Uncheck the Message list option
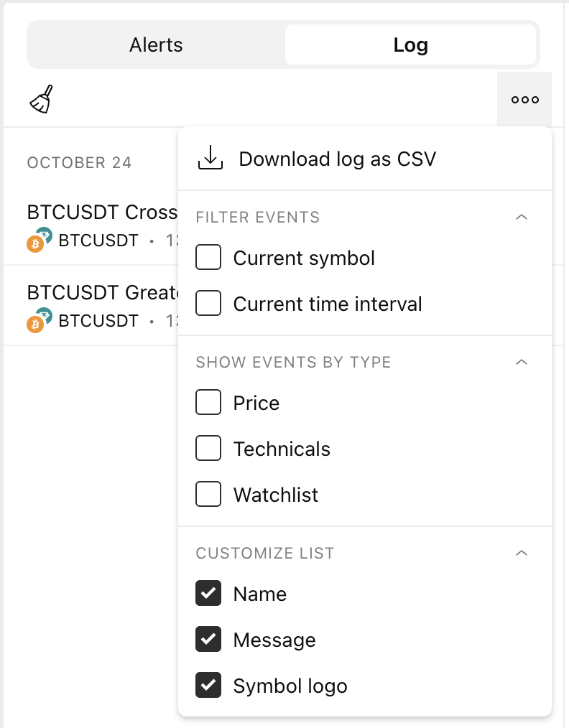569x728 pixels. 208,640
